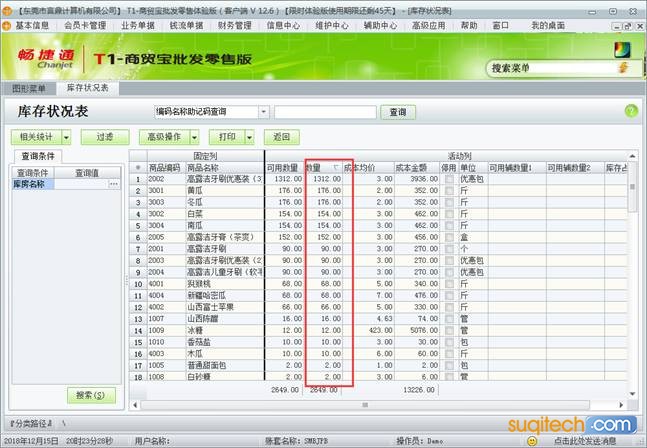Open the 高级应用 menu
This screenshot has width=647, height=448.
pos(428,26)
